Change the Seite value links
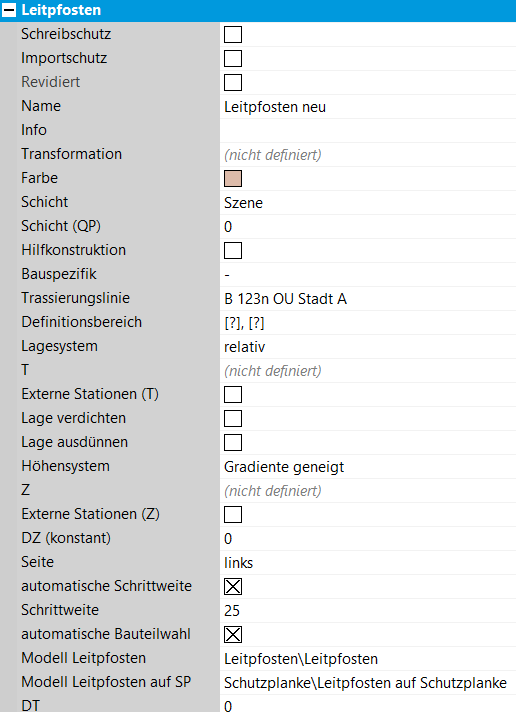The height and width of the screenshot is (712, 516). [x=368, y=563]
